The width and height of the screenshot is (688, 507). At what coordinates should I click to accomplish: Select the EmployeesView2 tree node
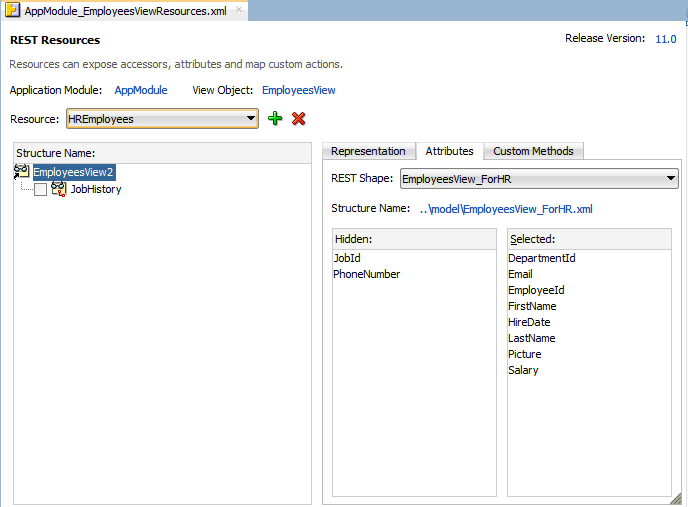[x=73, y=172]
